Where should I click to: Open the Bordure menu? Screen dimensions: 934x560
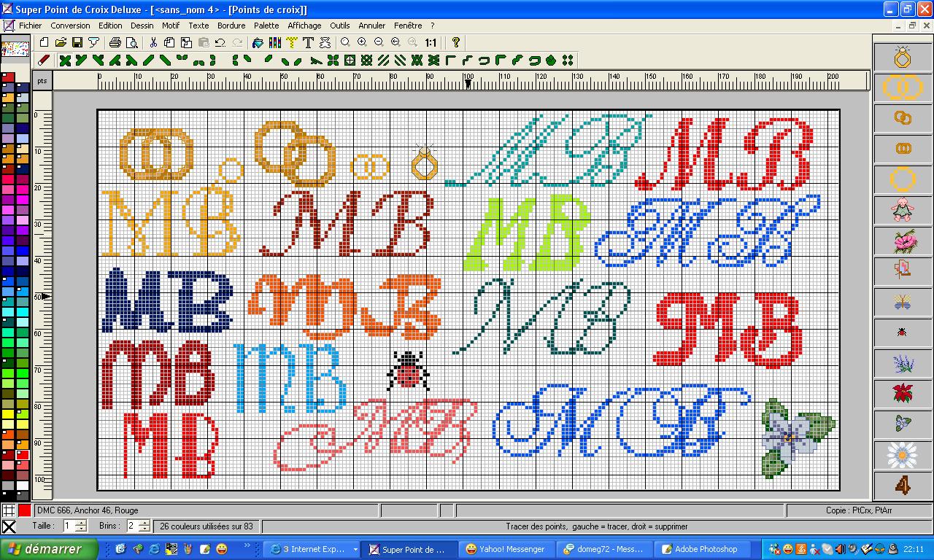(231, 25)
